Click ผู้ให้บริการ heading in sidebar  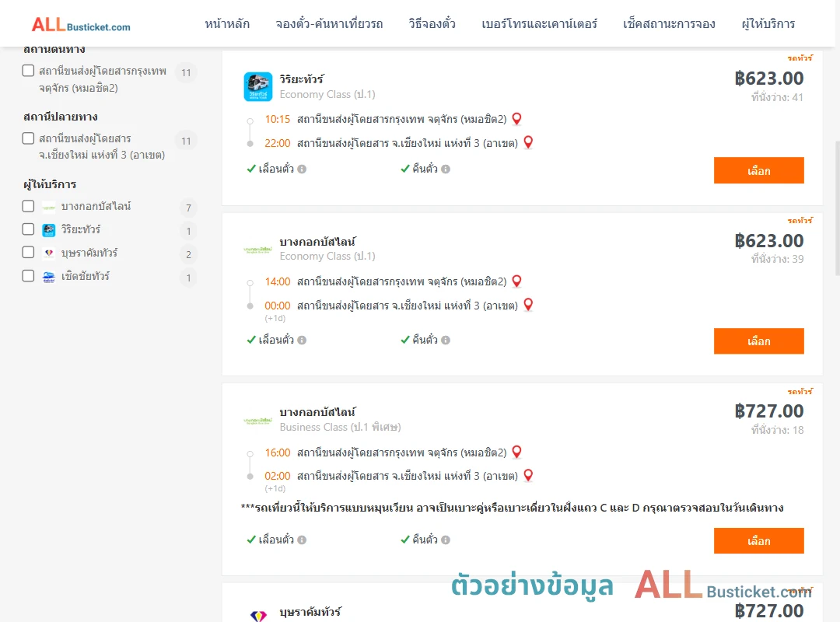50,184
